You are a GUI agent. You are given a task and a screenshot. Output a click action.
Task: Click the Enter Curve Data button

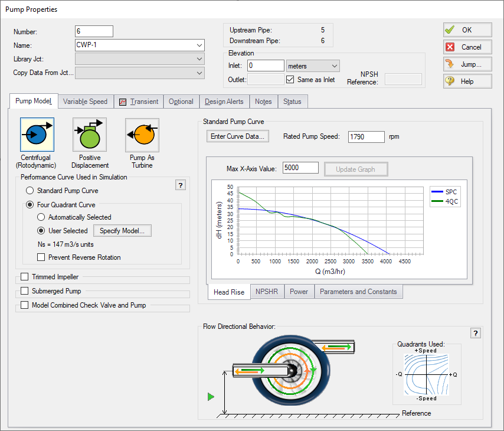pyautogui.click(x=237, y=136)
